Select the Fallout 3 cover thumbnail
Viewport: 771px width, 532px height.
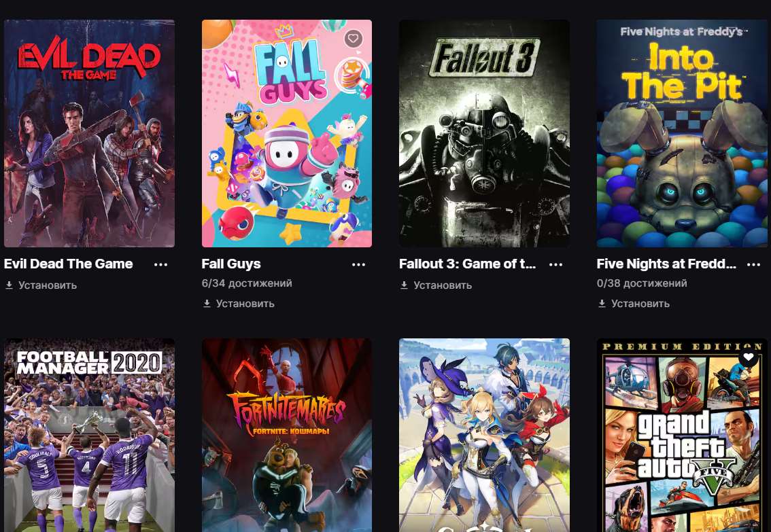[x=484, y=133]
